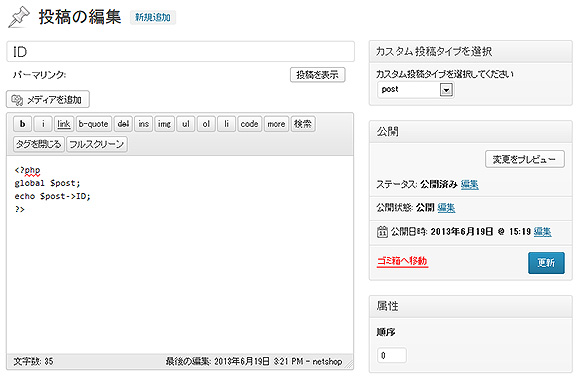Viewport: 580px width, 379px height.
Task: Click the 順序 order input field
Action: coord(392,355)
